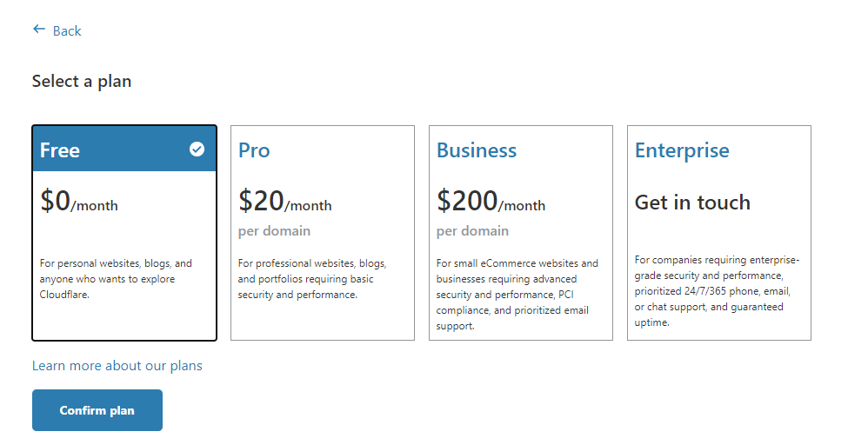Click the checkmark icon on the Free plan
The width and height of the screenshot is (868, 445).
point(197,149)
